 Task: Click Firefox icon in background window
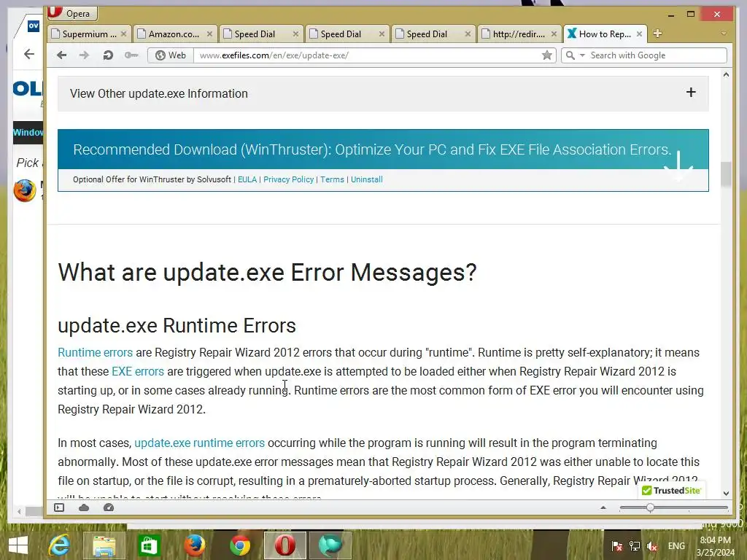tap(25, 190)
